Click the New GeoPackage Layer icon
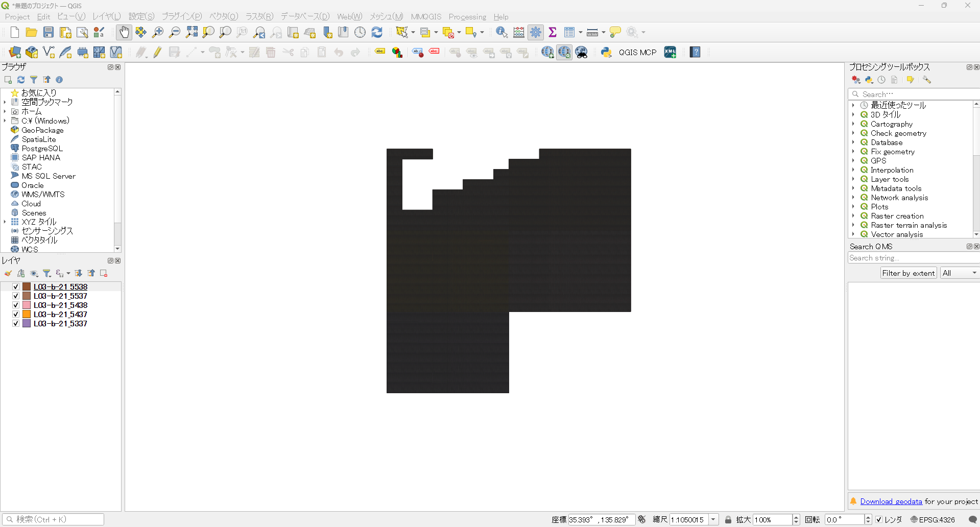The height and width of the screenshot is (527, 980). click(x=32, y=52)
